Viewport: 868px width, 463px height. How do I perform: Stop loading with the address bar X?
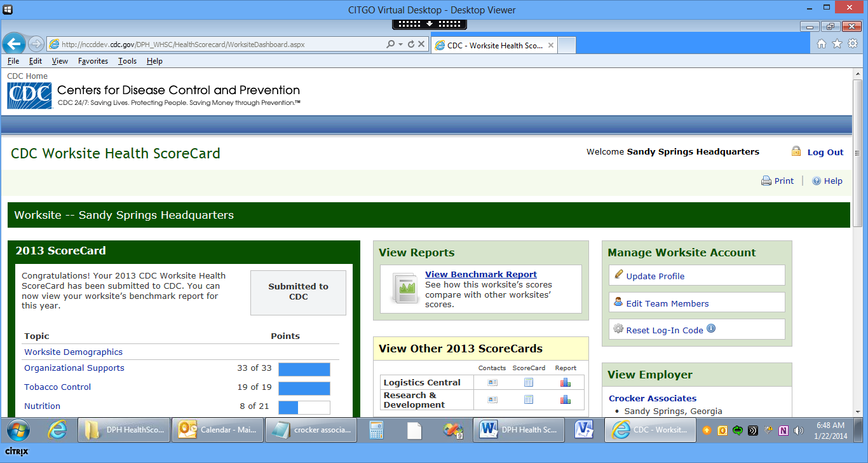pos(421,45)
